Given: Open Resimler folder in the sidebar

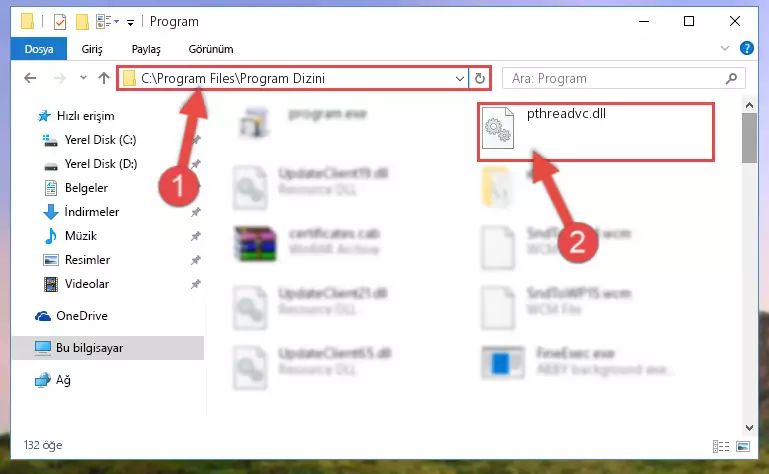Looking at the screenshot, I should click(87, 260).
